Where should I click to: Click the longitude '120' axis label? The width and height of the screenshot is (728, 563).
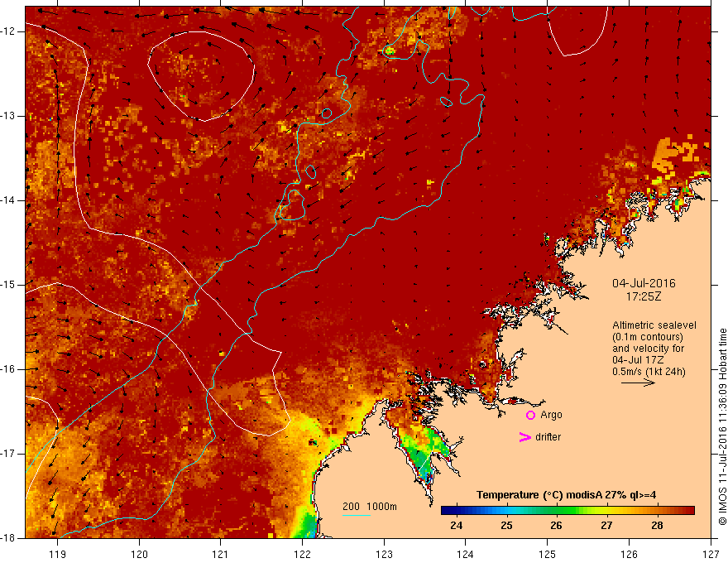(139, 554)
